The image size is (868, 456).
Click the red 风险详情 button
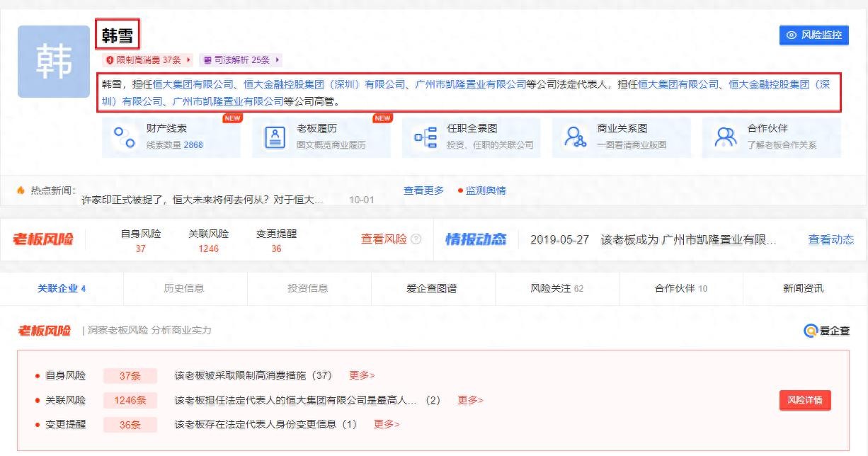[x=804, y=400]
